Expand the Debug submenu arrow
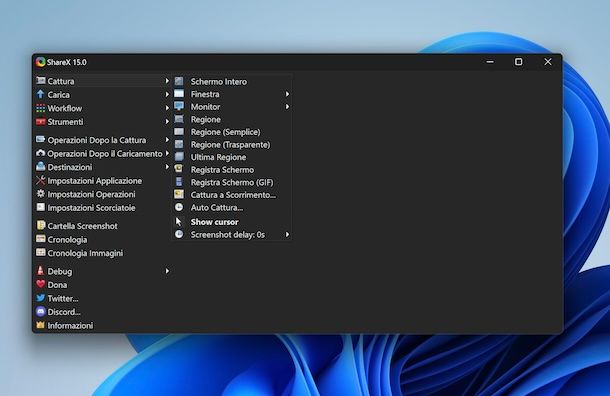The height and width of the screenshot is (396, 610). [x=167, y=271]
